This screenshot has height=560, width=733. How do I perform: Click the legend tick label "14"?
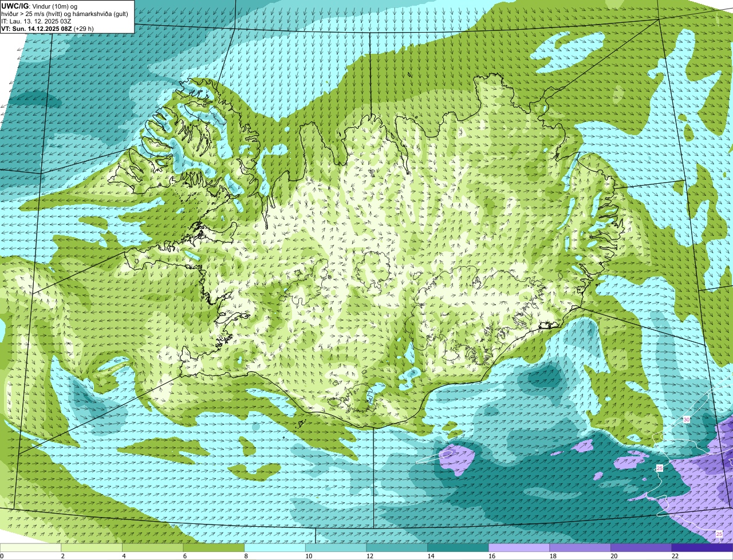point(431,556)
